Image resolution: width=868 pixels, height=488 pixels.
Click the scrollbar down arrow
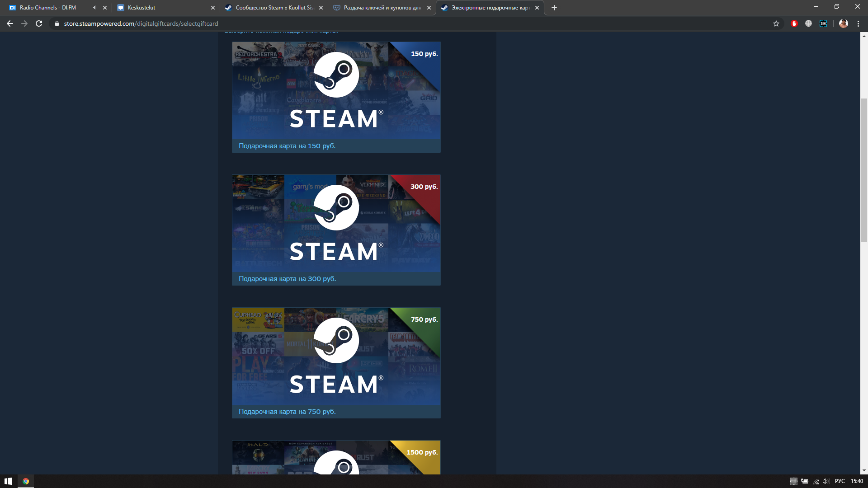[x=864, y=470]
